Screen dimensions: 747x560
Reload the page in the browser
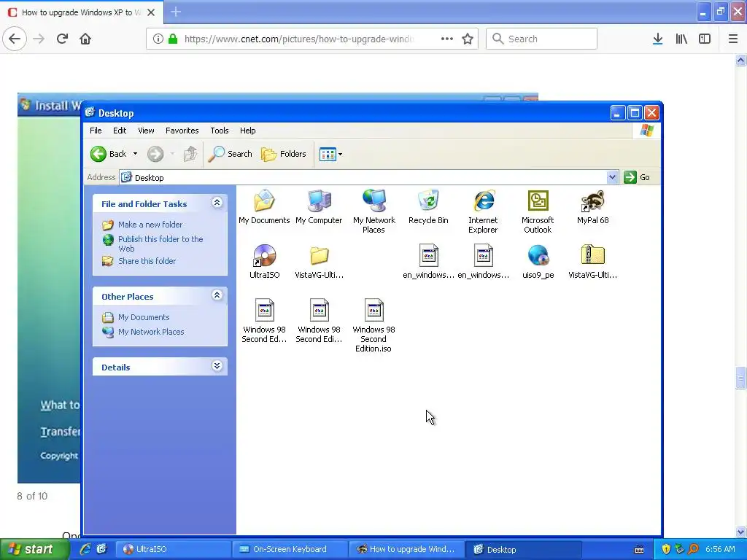click(x=62, y=39)
